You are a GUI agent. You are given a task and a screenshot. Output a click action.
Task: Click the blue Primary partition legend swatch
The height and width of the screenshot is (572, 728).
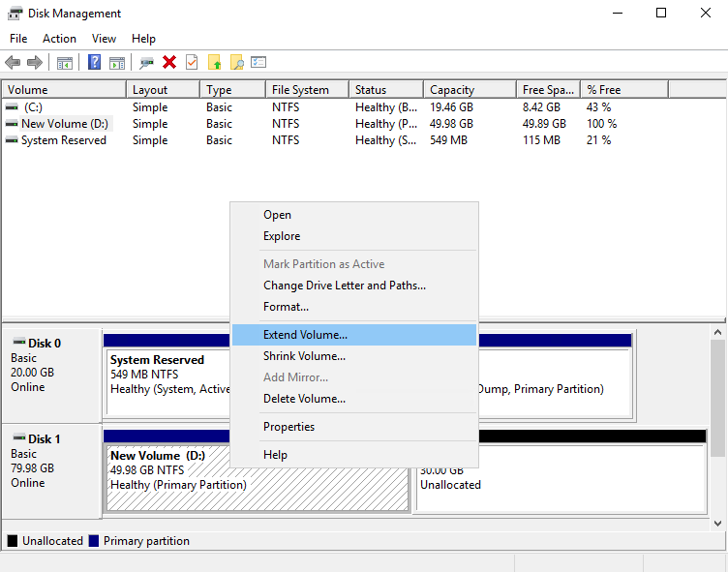pyautogui.click(x=94, y=541)
